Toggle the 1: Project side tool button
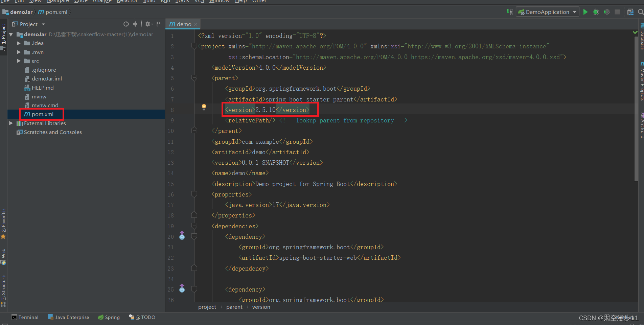Viewport: 644px width, 325px height. (x=3, y=37)
